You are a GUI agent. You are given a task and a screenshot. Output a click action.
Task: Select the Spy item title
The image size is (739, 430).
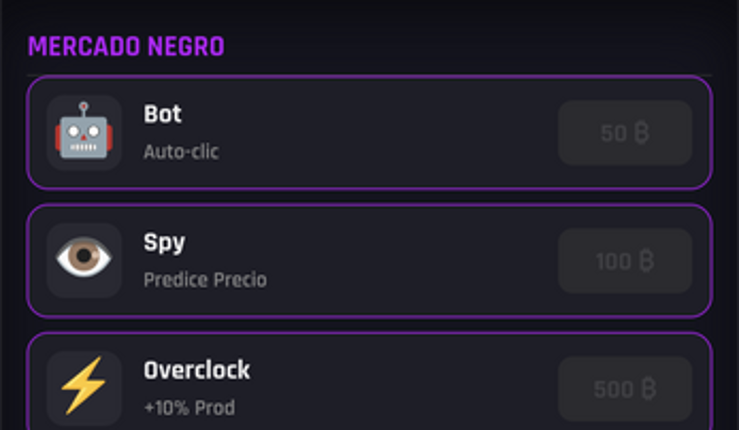pyautogui.click(x=164, y=242)
